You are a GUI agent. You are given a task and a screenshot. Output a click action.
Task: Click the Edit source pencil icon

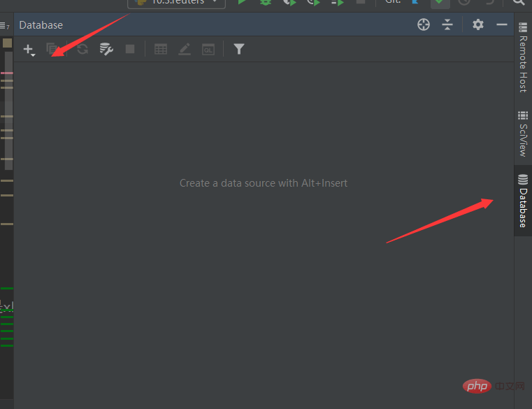tap(185, 49)
